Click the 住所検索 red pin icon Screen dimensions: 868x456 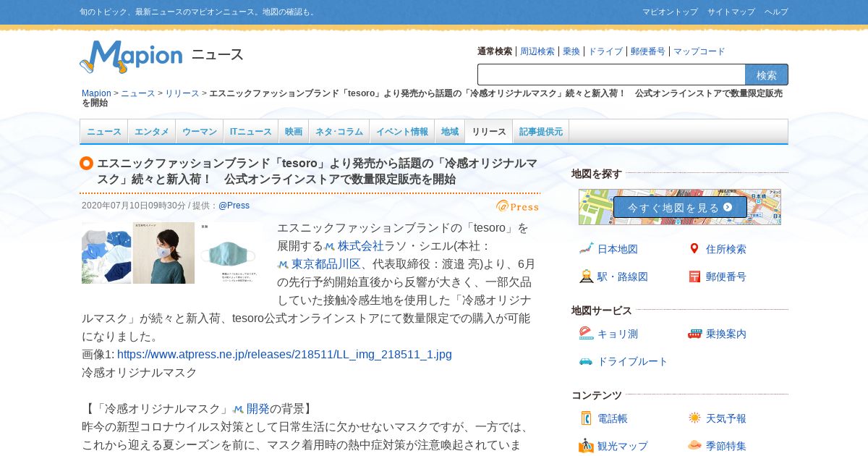(x=694, y=249)
